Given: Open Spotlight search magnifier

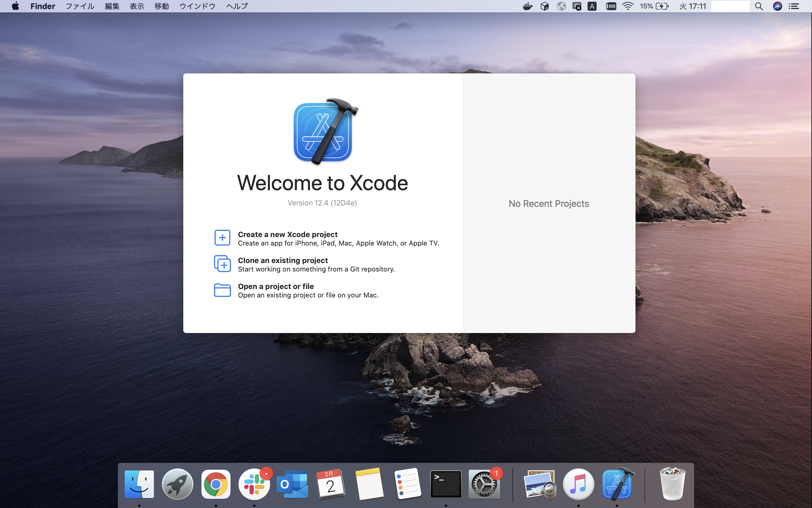Looking at the screenshot, I should [759, 6].
